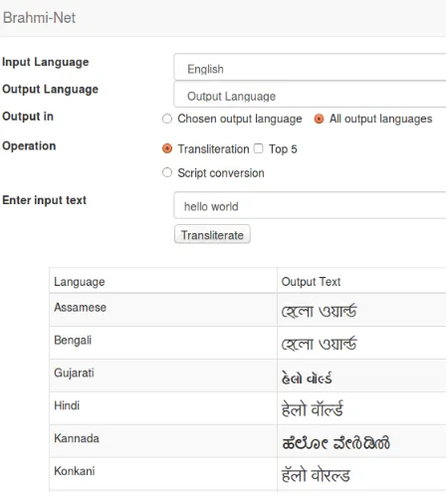Click the input text field containing hello world
This screenshot has width=448, height=496.
pos(310,205)
